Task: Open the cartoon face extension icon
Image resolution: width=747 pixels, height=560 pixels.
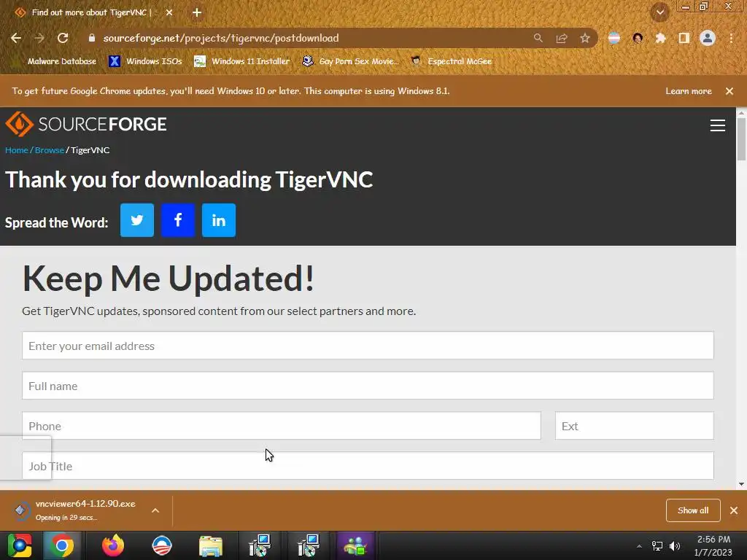Action: coord(638,38)
